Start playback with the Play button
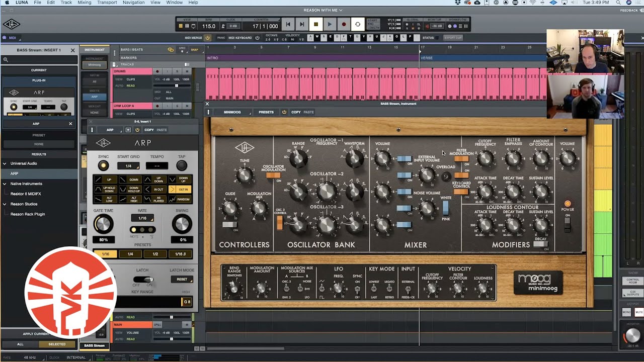 pos(330,24)
